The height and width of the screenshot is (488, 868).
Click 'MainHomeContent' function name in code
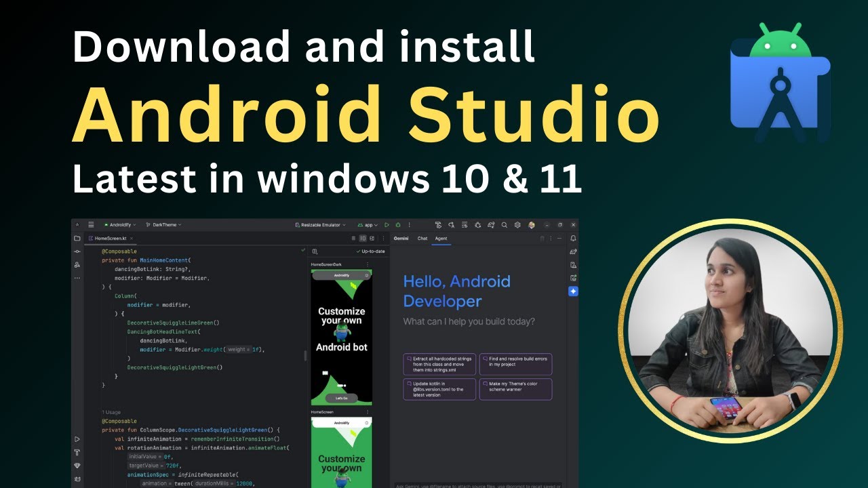pos(164,260)
